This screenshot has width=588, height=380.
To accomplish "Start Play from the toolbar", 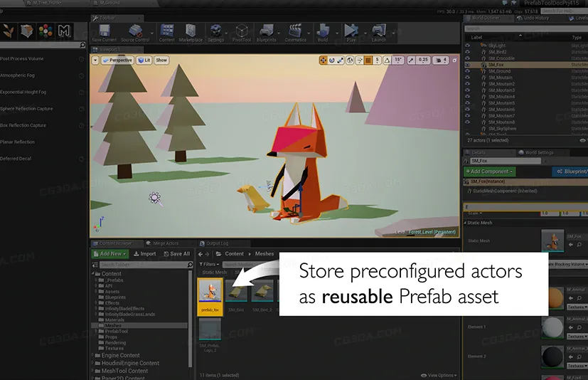I will coord(351,33).
